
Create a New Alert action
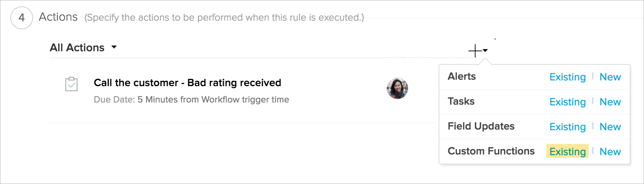click(610, 77)
